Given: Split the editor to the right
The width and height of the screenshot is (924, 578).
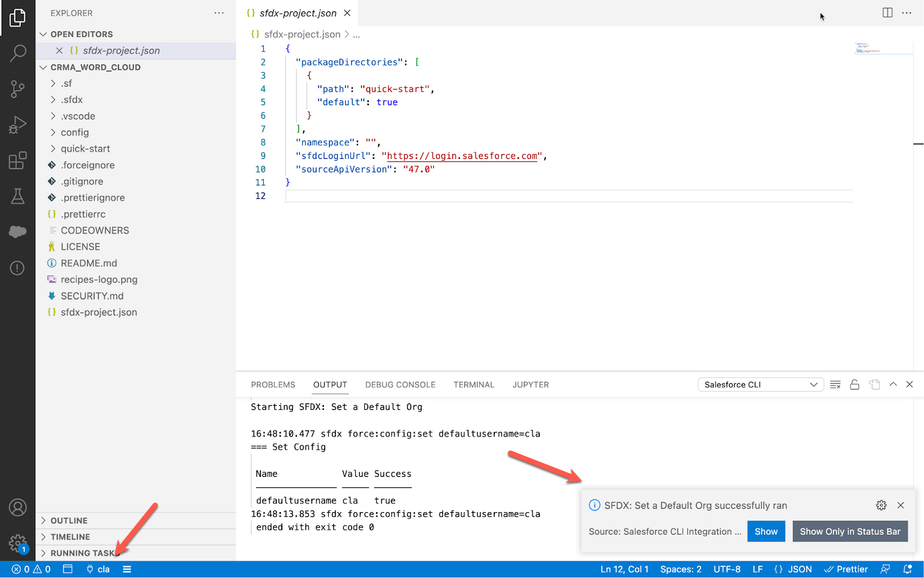Looking at the screenshot, I should (888, 13).
